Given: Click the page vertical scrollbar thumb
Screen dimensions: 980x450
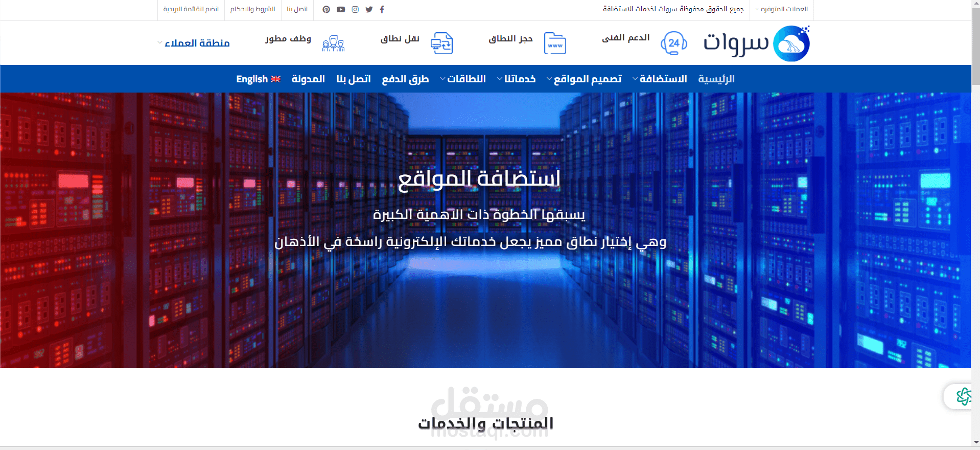Looking at the screenshot, I should click(x=975, y=46).
